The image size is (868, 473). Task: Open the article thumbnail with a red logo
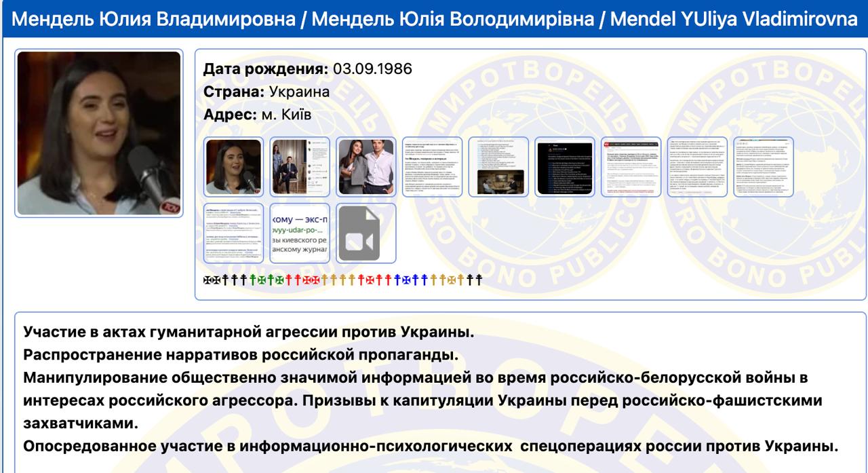(x=631, y=167)
